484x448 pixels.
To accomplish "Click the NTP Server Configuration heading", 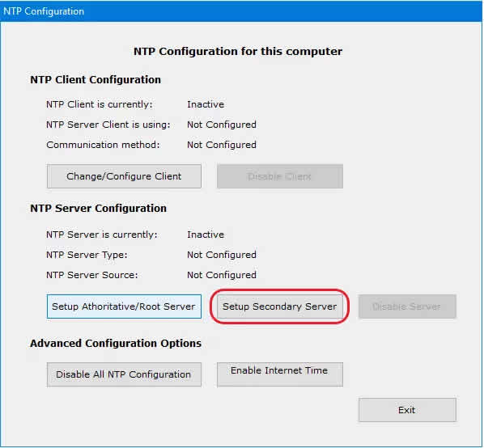I will tap(98, 208).
